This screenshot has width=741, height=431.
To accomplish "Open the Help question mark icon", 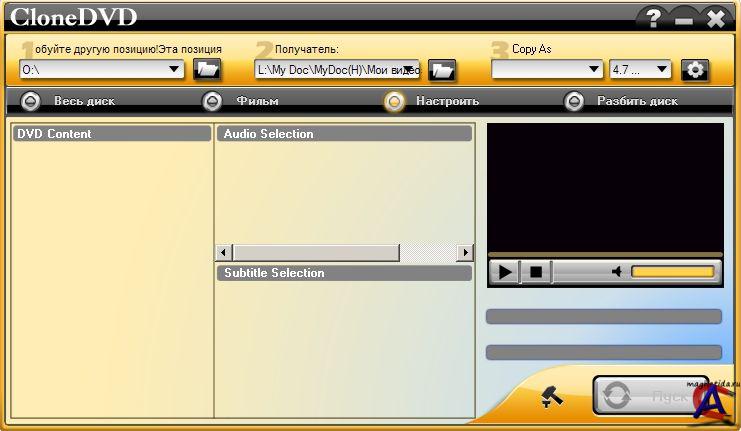I will (653, 18).
